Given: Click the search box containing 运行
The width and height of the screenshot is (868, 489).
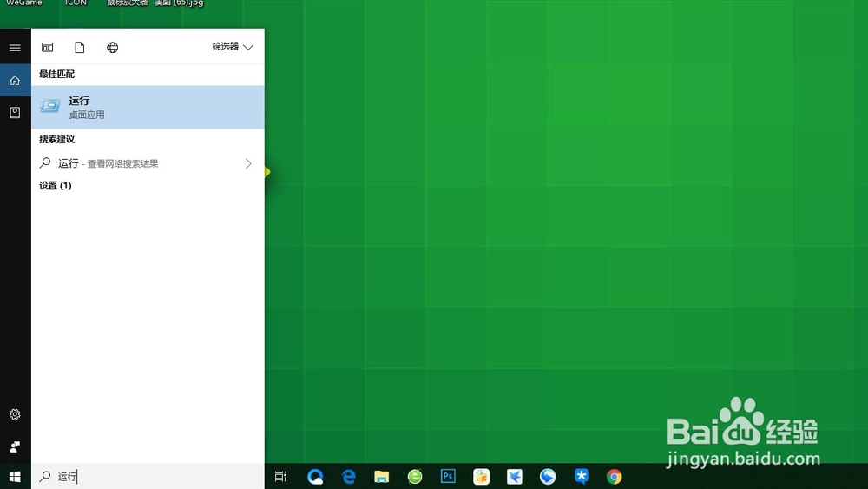Looking at the screenshot, I should (148, 476).
